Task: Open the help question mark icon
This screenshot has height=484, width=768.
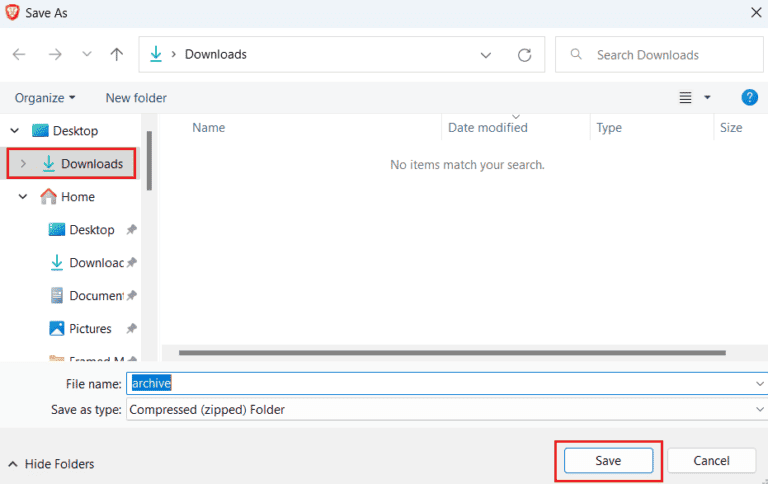Action: click(749, 97)
